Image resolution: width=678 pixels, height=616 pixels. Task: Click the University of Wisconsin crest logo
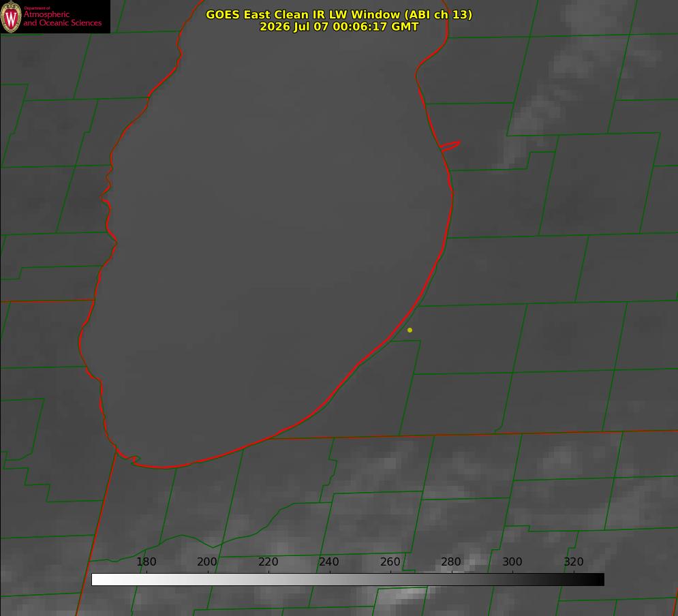(11, 17)
